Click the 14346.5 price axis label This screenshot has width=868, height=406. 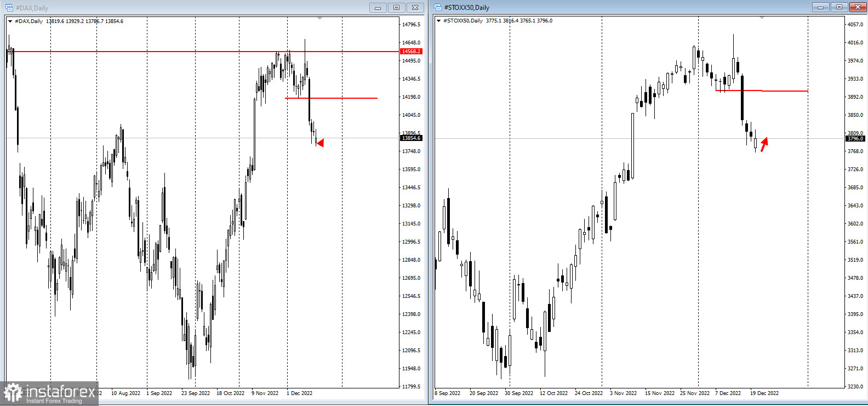click(412, 79)
